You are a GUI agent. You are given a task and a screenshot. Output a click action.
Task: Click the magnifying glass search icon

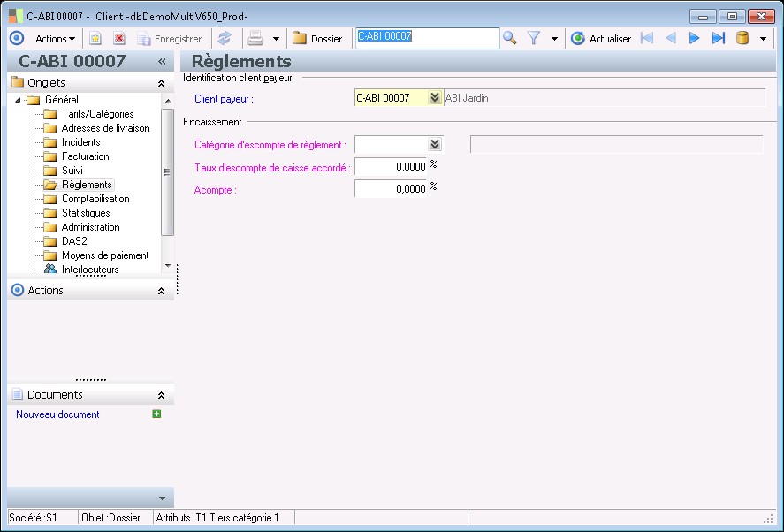tap(510, 39)
